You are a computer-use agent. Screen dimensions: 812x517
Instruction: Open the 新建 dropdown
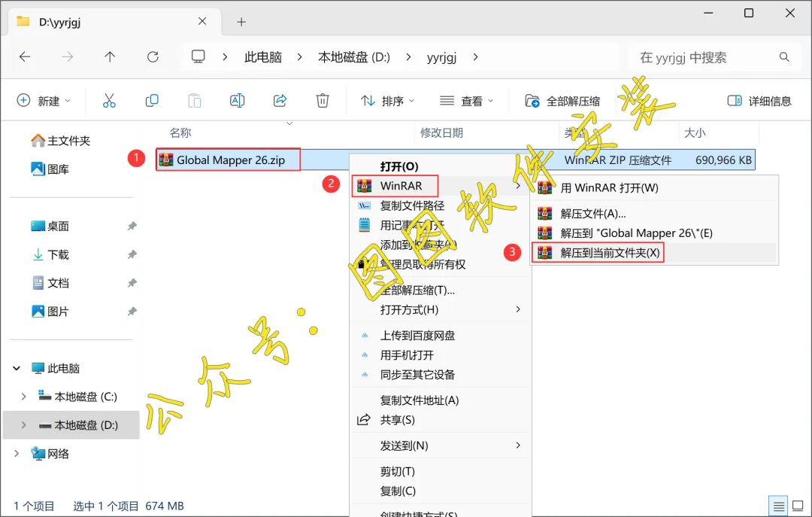(x=44, y=101)
